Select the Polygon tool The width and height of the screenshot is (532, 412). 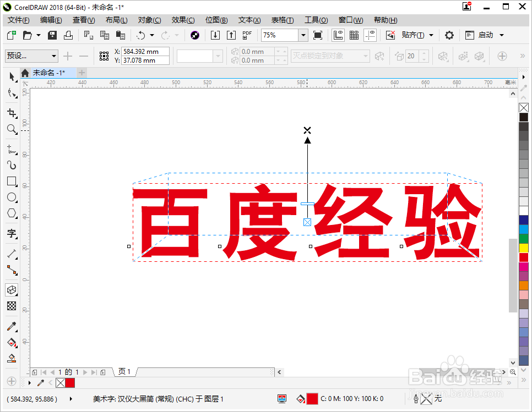pyautogui.click(x=12, y=213)
